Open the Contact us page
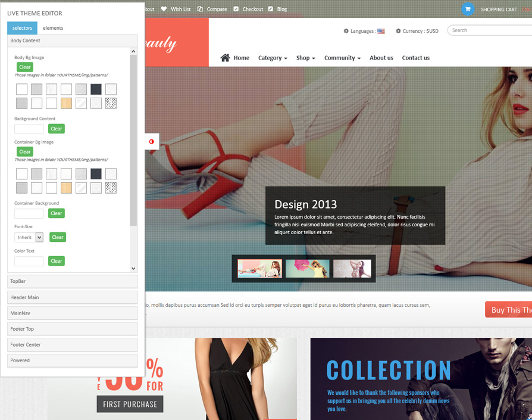532x420 pixels. [415, 58]
